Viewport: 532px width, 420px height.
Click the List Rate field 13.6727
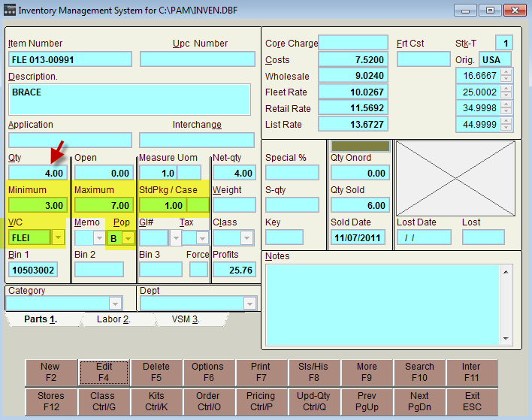353,124
